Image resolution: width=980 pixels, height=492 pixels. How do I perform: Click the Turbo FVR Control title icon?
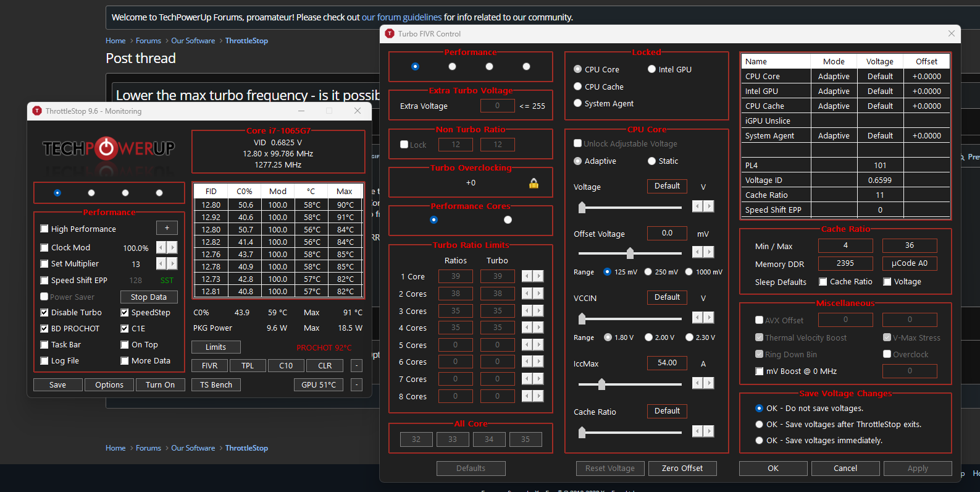click(390, 33)
